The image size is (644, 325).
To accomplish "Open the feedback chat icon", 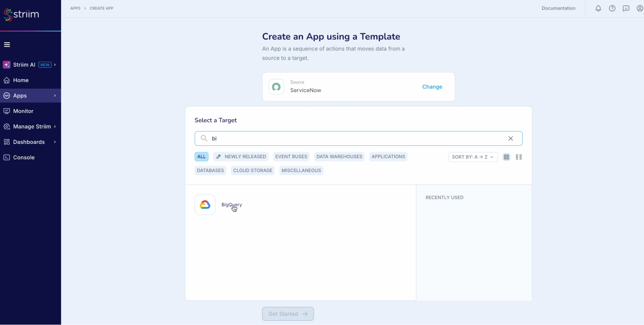I will (x=626, y=8).
